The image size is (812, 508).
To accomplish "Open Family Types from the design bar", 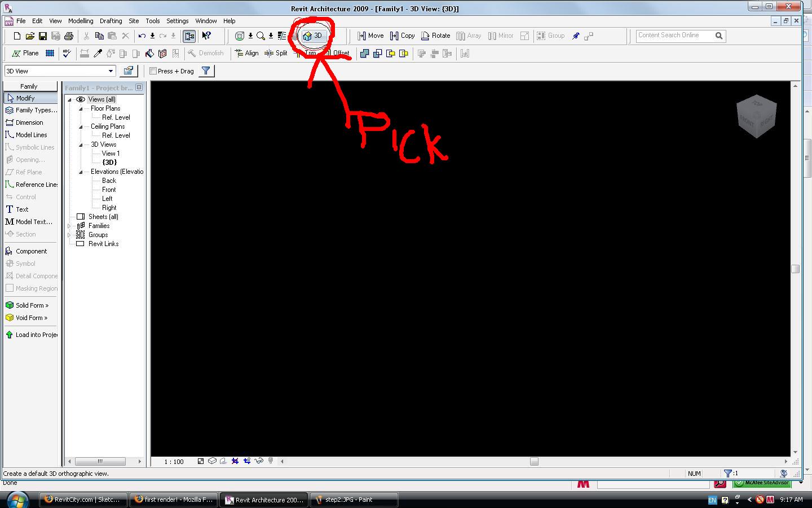I will [x=31, y=110].
